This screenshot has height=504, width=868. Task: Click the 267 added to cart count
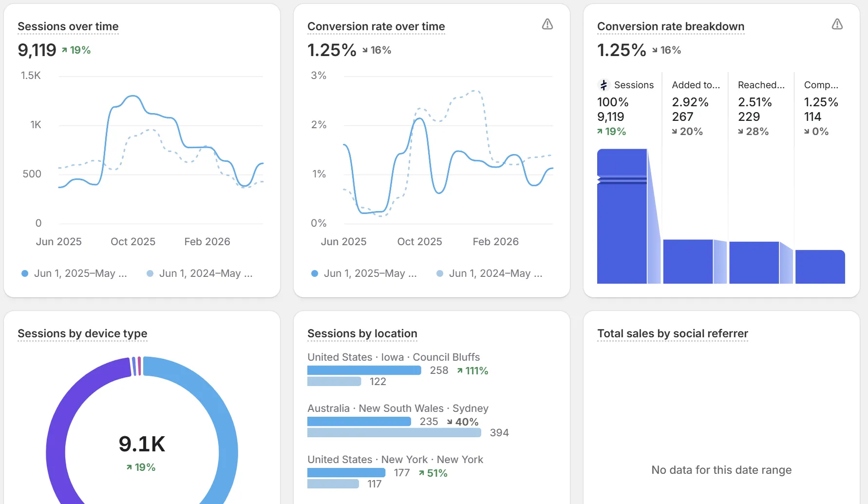tap(682, 116)
